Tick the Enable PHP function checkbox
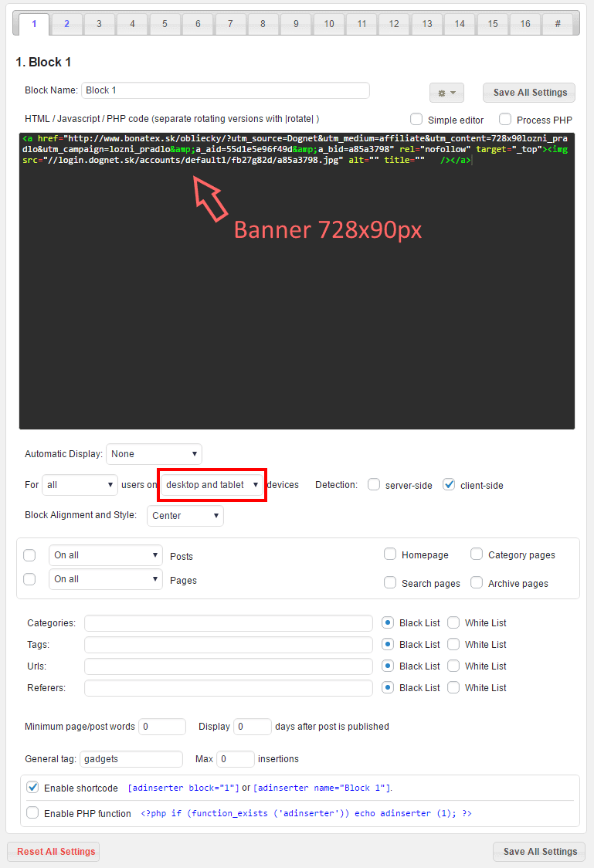 coord(32,813)
